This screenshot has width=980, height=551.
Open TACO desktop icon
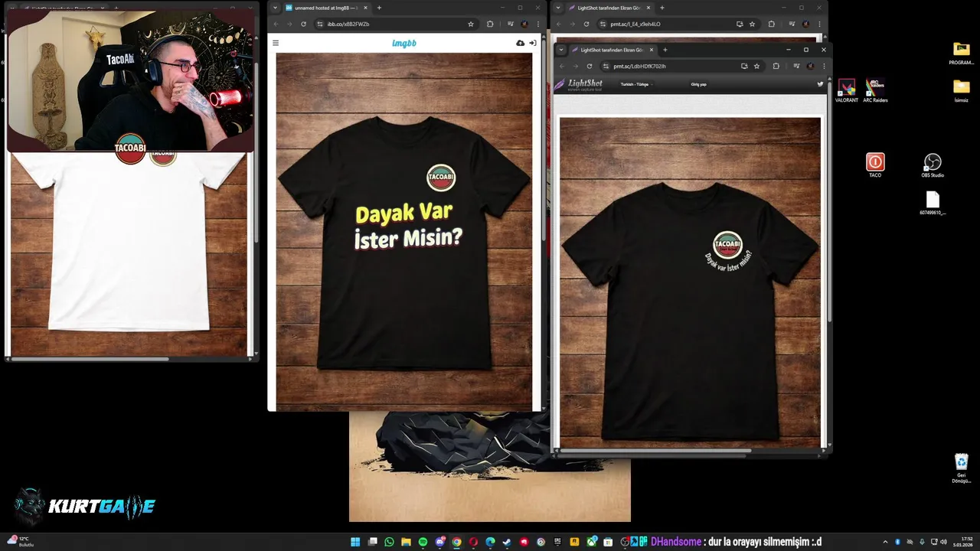[x=875, y=165]
